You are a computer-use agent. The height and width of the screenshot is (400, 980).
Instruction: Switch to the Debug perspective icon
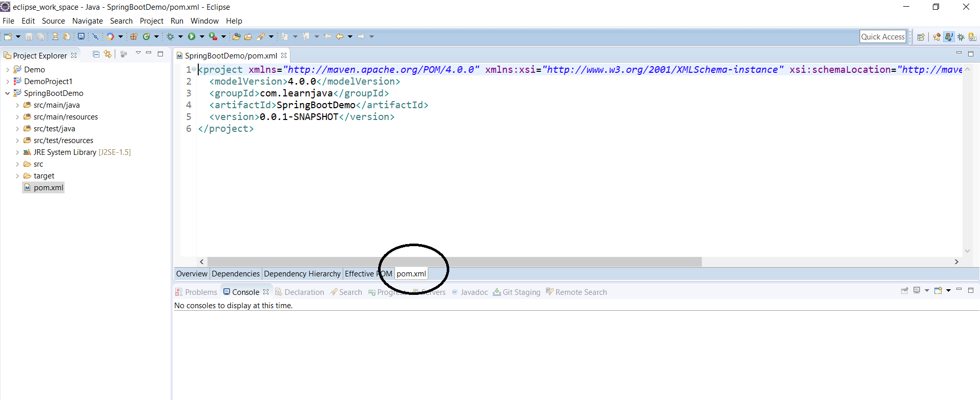click(x=961, y=37)
